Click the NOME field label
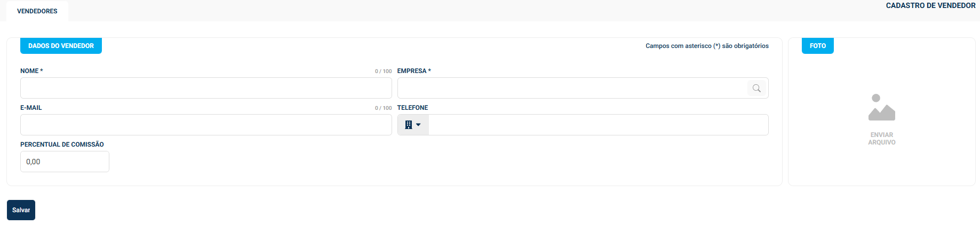This screenshot has height=233, width=980. 31,71
